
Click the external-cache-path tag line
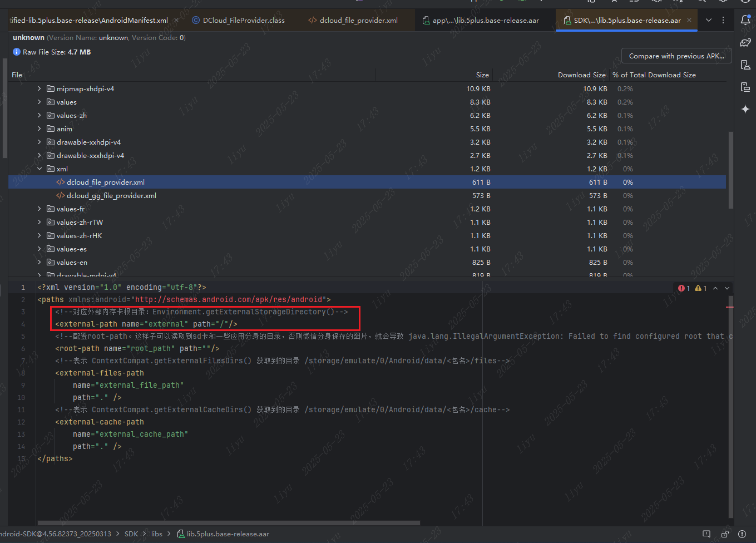click(x=100, y=422)
